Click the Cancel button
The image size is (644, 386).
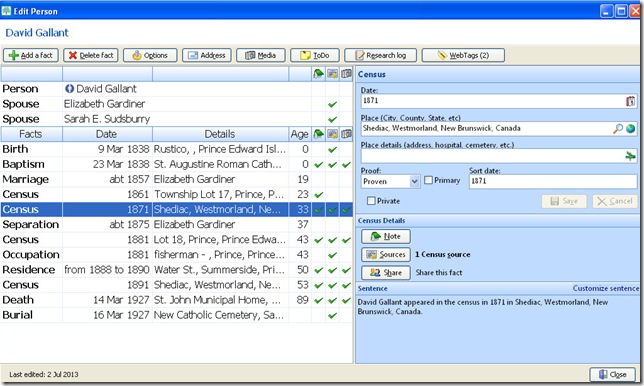point(615,201)
